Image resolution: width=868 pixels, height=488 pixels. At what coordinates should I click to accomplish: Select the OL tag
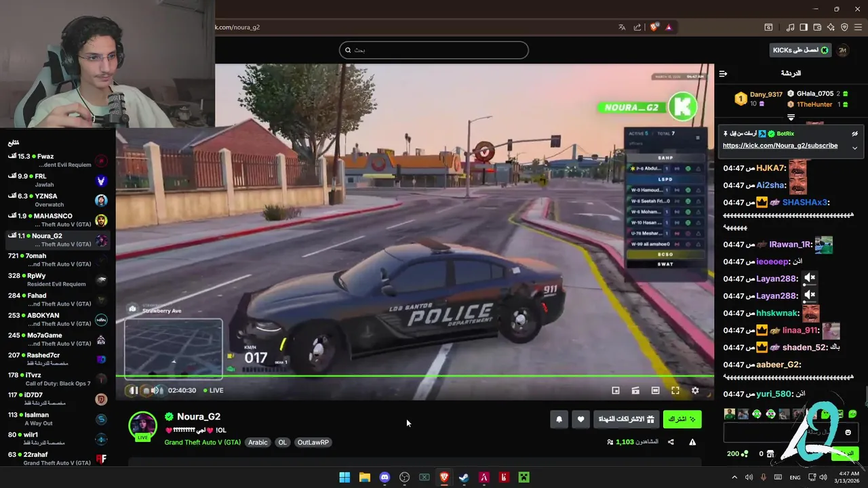[x=283, y=443]
